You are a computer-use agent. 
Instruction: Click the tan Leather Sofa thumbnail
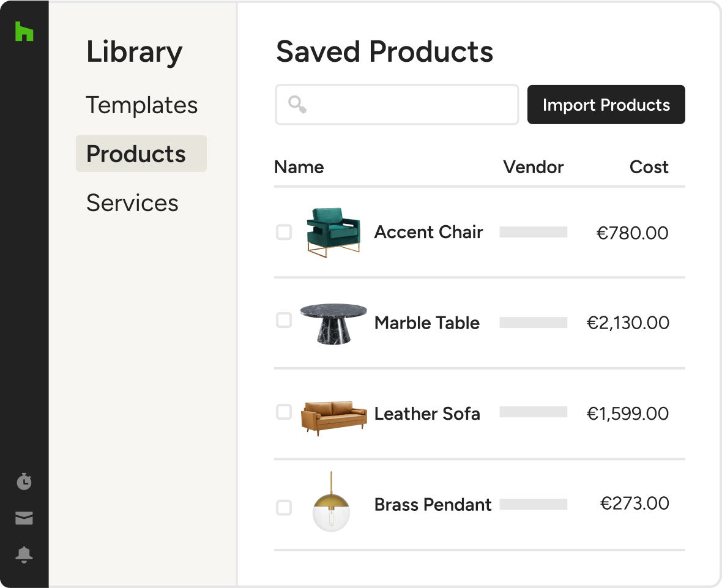pos(334,418)
